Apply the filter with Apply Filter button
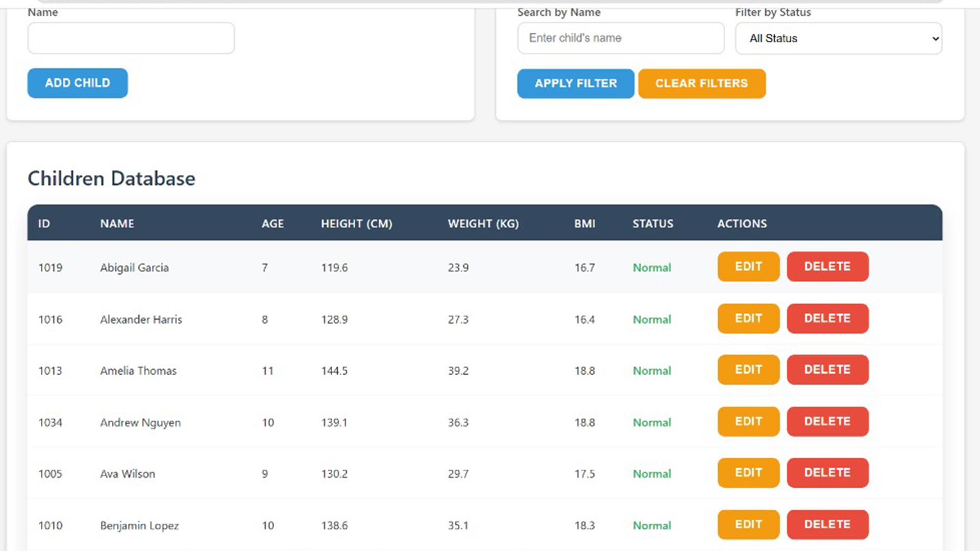This screenshot has width=980, height=551. pos(576,84)
